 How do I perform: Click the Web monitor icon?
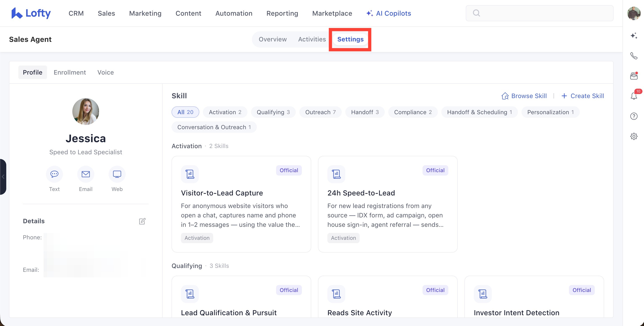(x=117, y=174)
